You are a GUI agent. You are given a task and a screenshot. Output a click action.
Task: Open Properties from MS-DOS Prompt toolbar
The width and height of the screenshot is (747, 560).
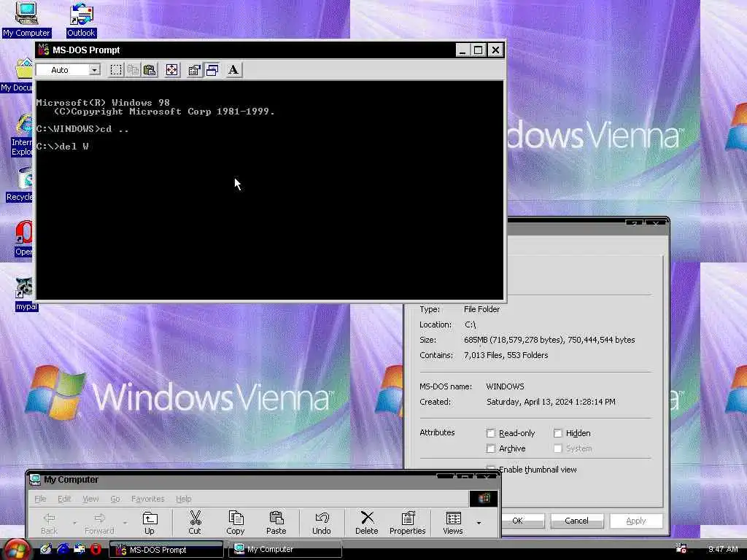[194, 70]
